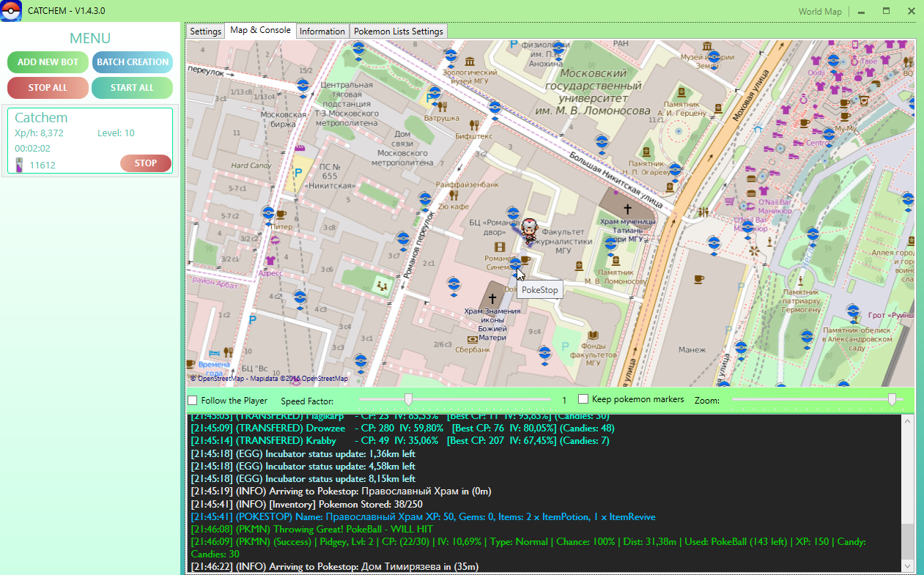Click the BATCH CREATION button

tap(133, 62)
